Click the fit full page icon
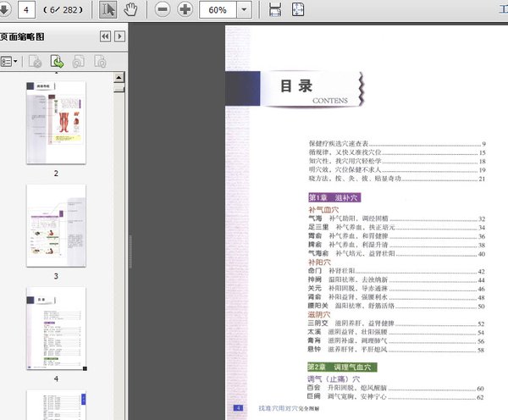This screenshot has width=508, height=420. tap(298, 10)
